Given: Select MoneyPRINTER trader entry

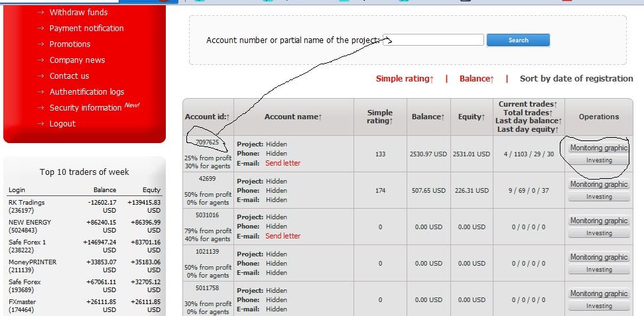Looking at the screenshot, I should pyautogui.click(x=32, y=266).
